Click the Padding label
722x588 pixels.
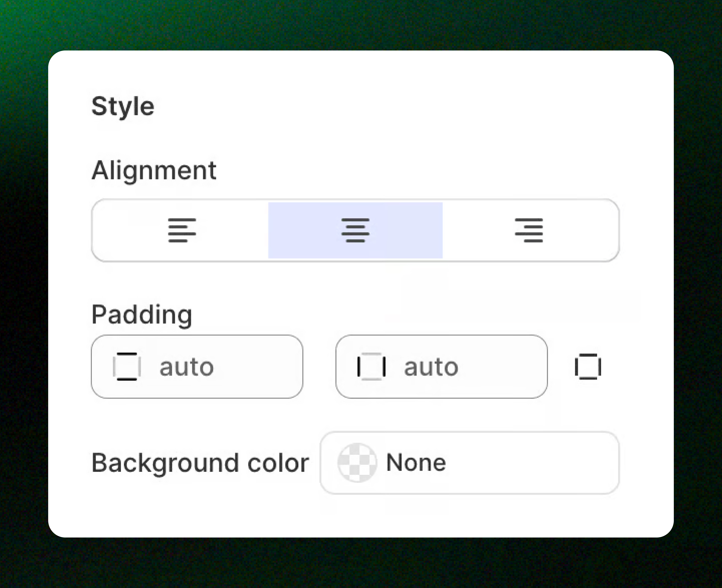point(142,315)
